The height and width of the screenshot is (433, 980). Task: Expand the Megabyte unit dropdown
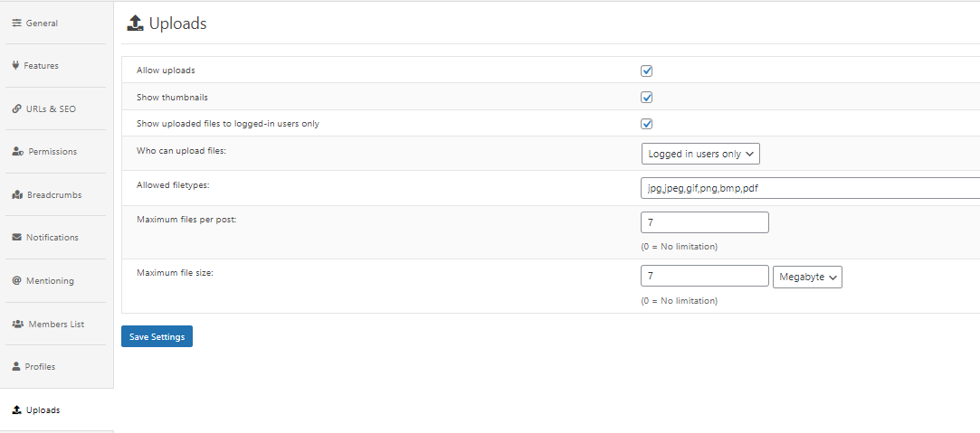807,277
